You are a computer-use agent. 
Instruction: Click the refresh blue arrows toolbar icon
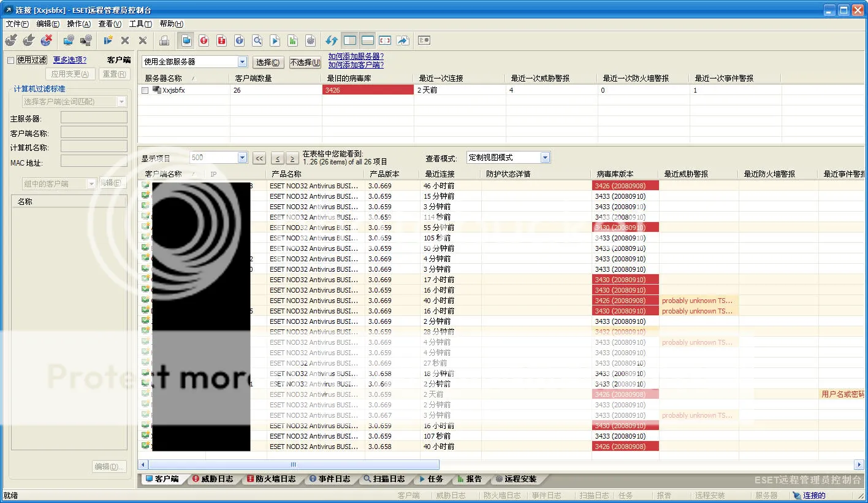pyautogui.click(x=332, y=40)
